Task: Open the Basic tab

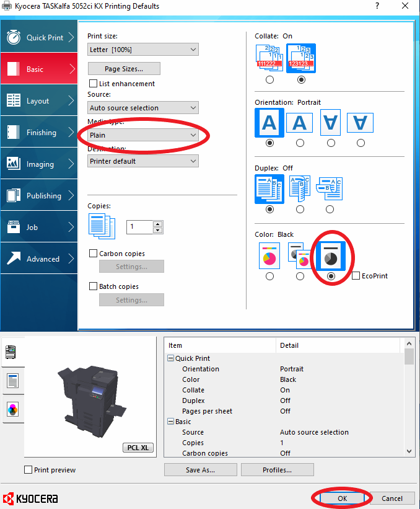Action: point(39,69)
